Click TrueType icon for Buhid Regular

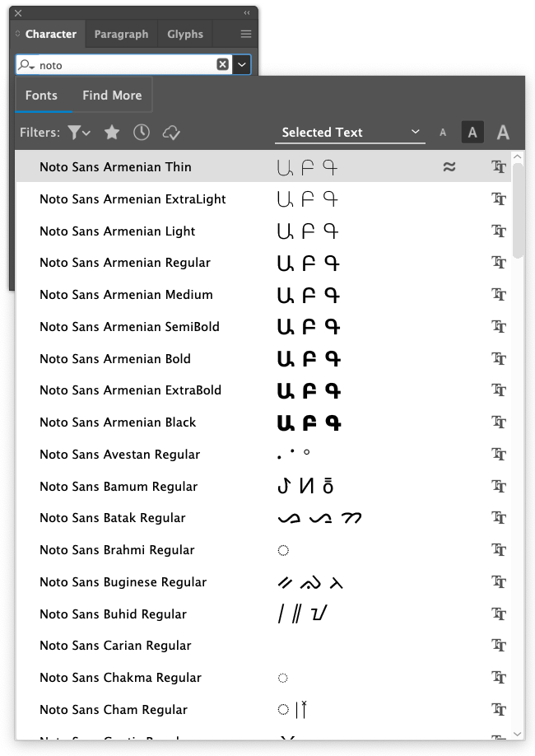coord(498,614)
